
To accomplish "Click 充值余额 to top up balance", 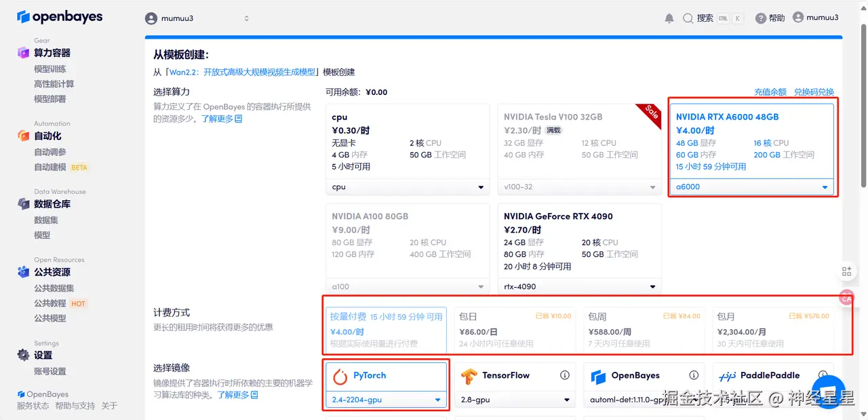I will (x=770, y=92).
